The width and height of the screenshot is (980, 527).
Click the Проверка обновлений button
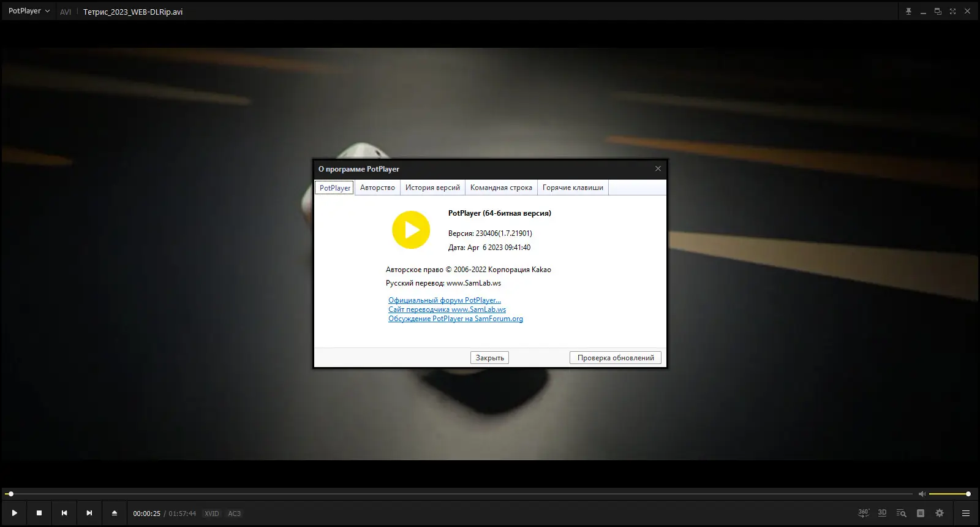[616, 358]
